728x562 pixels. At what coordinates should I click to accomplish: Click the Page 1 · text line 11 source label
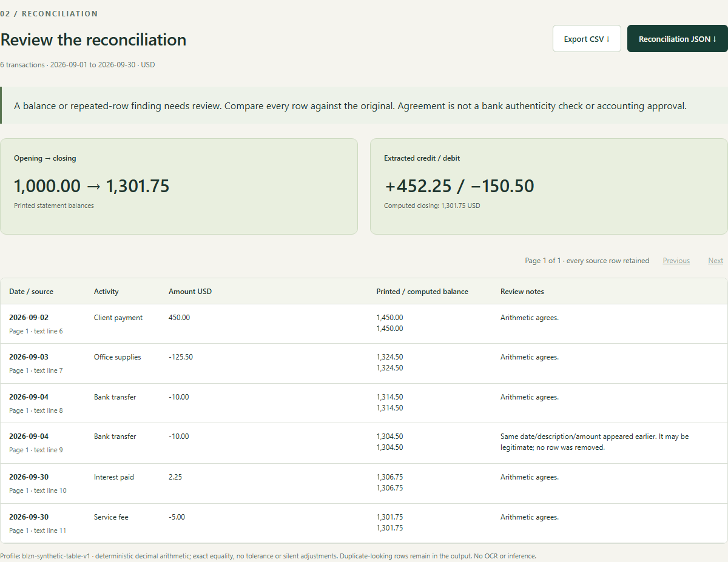38,530
